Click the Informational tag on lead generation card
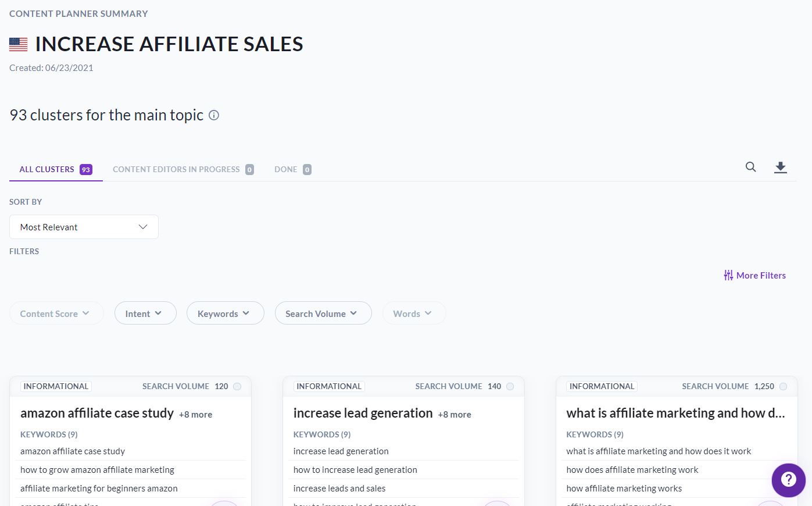Screen dimensions: 812x506 tap(329, 386)
